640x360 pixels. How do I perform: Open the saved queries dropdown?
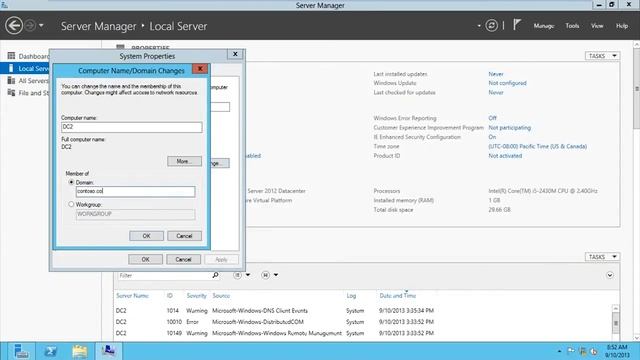pos(269,275)
